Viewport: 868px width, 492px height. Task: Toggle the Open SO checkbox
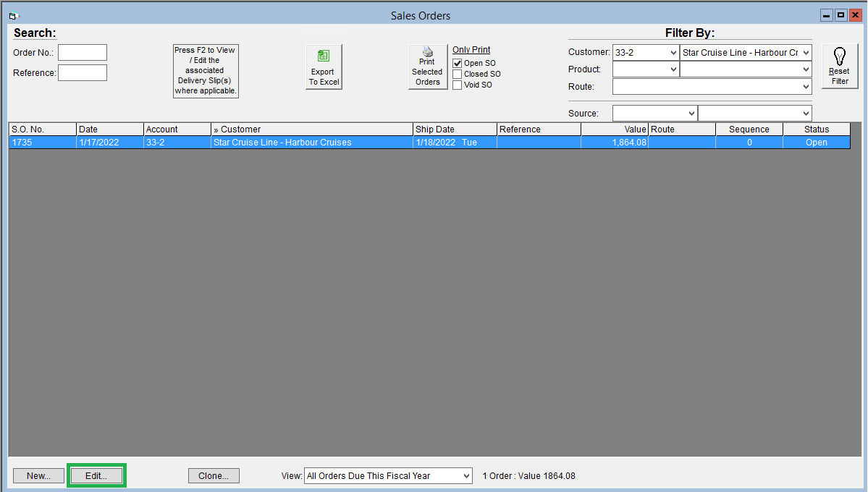click(x=458, y=63)
